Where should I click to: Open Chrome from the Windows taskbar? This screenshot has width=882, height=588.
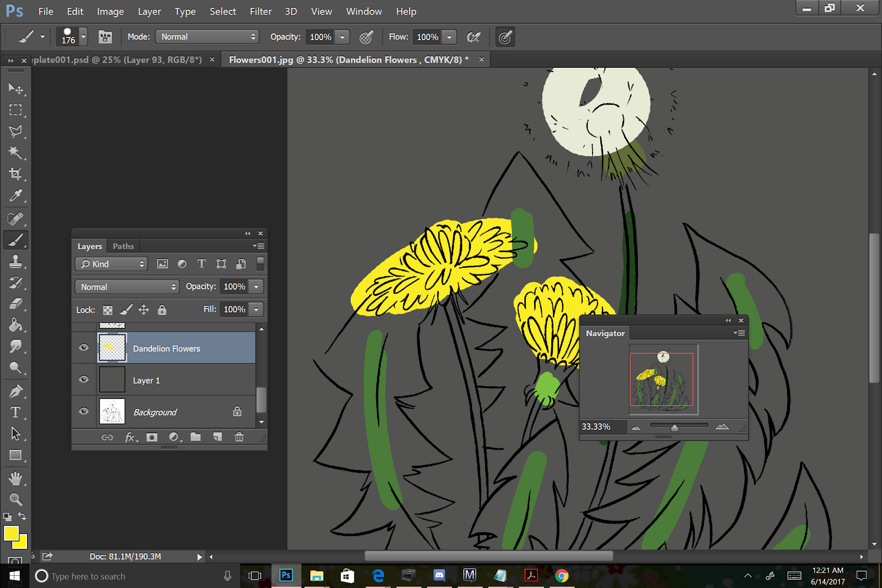pos(561,576)
